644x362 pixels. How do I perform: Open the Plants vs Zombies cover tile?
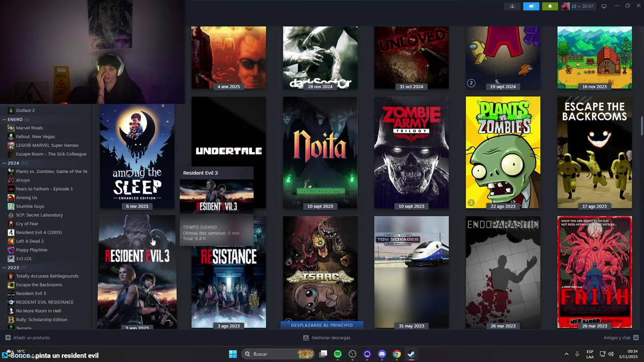(x=503, y=153)
